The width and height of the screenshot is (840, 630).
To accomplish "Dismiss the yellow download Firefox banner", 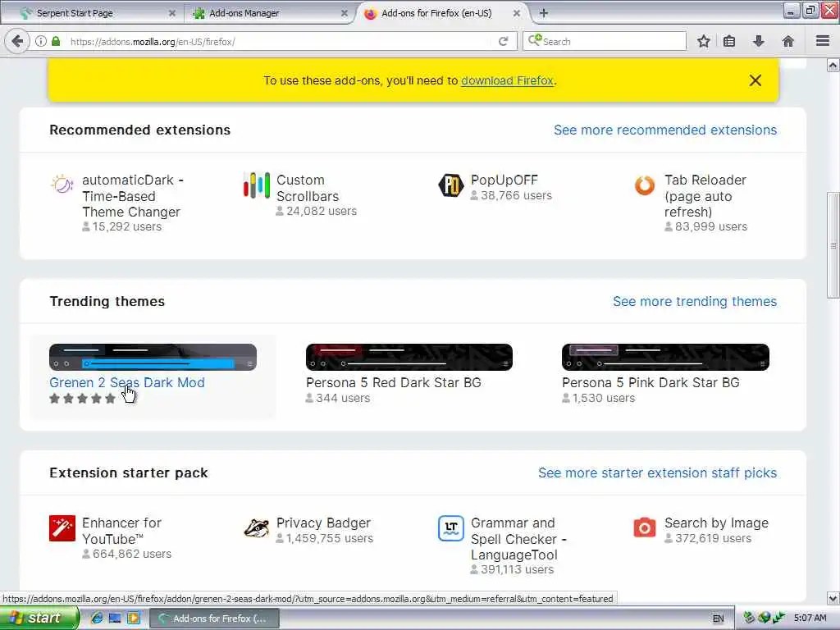I will tap(756, 80).
